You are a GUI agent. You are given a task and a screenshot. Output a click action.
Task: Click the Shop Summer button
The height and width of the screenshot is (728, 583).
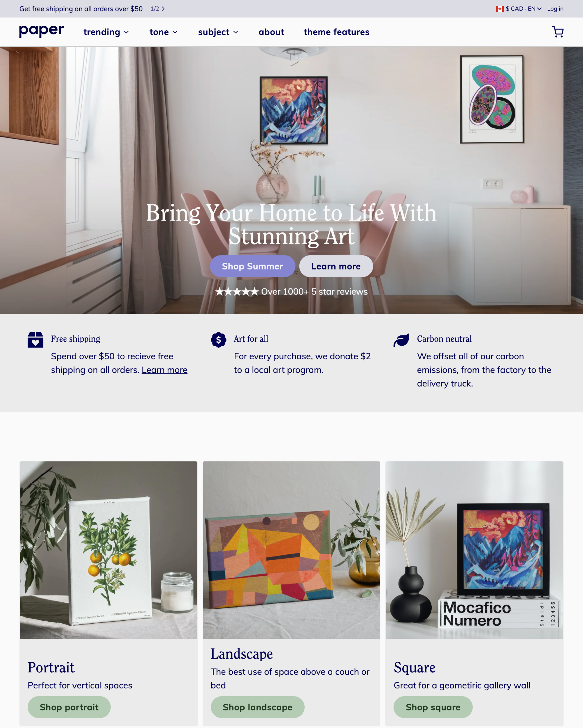click(252, 266)
